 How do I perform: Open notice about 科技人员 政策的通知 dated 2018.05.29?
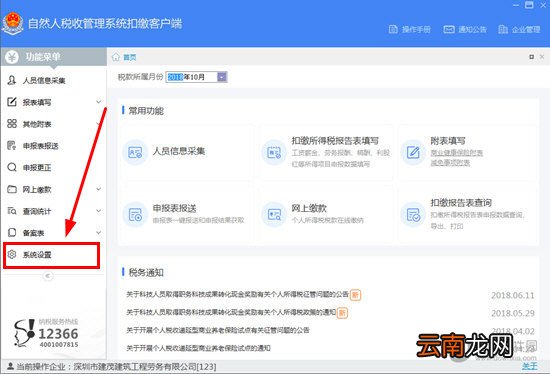231,312
